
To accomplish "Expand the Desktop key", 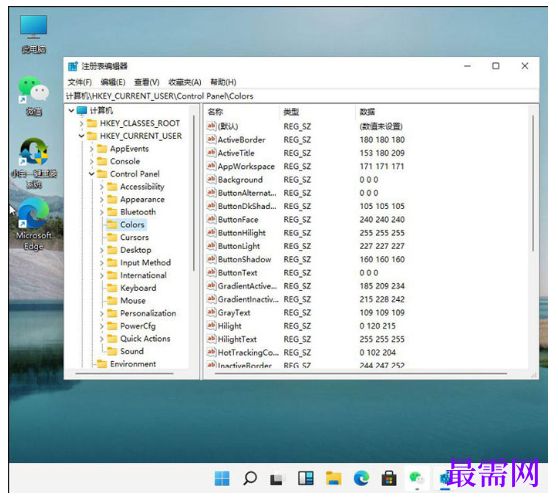I will pos(101,250).
